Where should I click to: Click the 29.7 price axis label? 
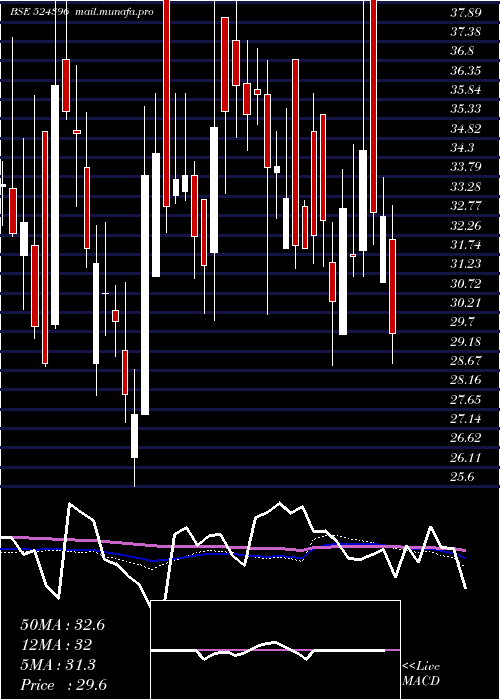[462, 322]
